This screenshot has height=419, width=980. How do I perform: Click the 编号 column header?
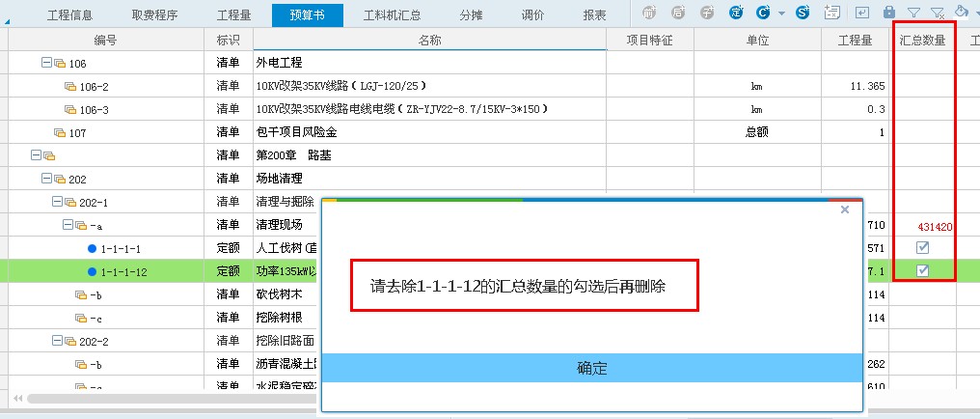tap(106, 40)
